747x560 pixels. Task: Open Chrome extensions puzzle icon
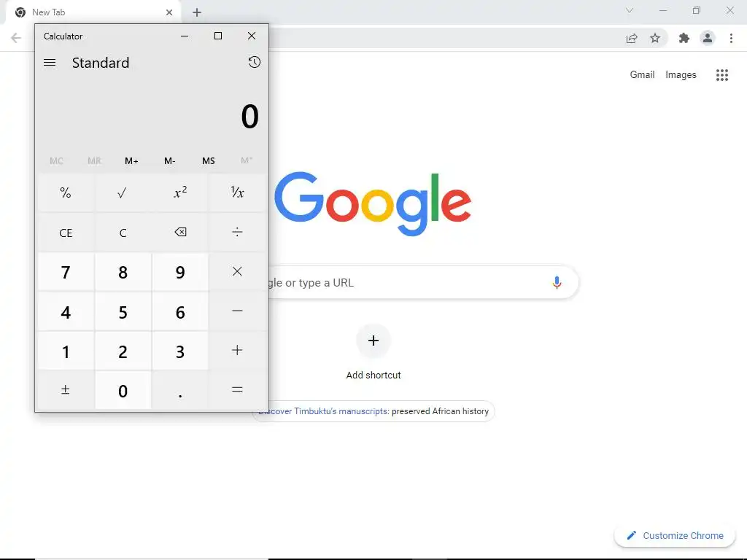point(684,38)
